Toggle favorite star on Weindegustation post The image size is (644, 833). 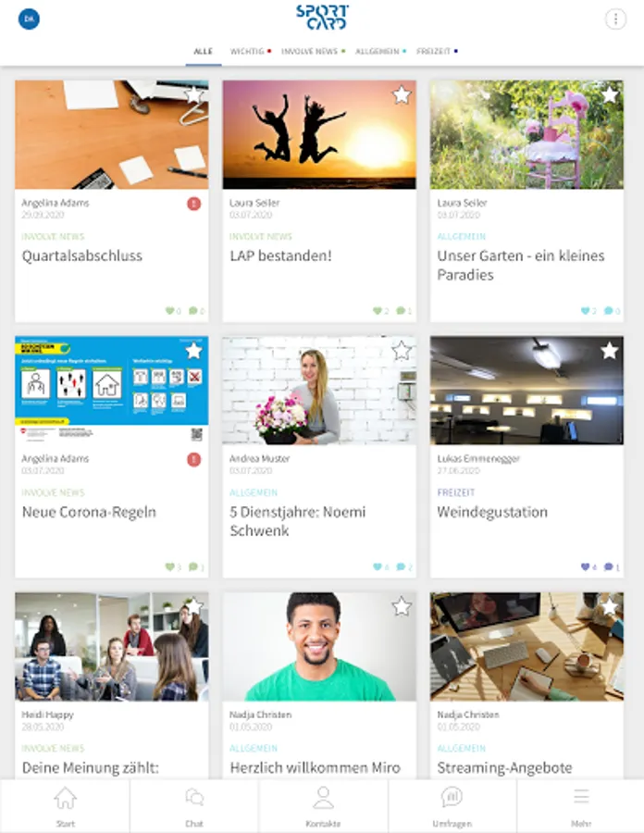point(610,351)
